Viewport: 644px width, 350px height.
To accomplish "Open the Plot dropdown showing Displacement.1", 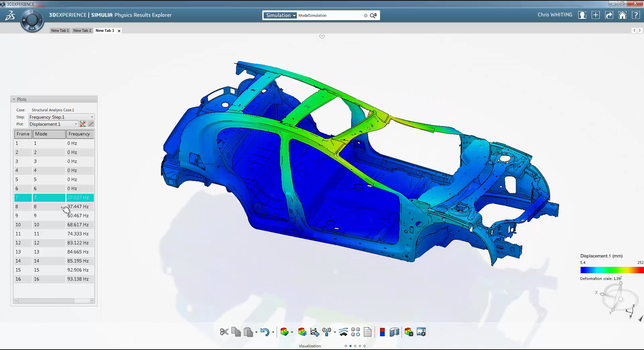I will (53, 124).
